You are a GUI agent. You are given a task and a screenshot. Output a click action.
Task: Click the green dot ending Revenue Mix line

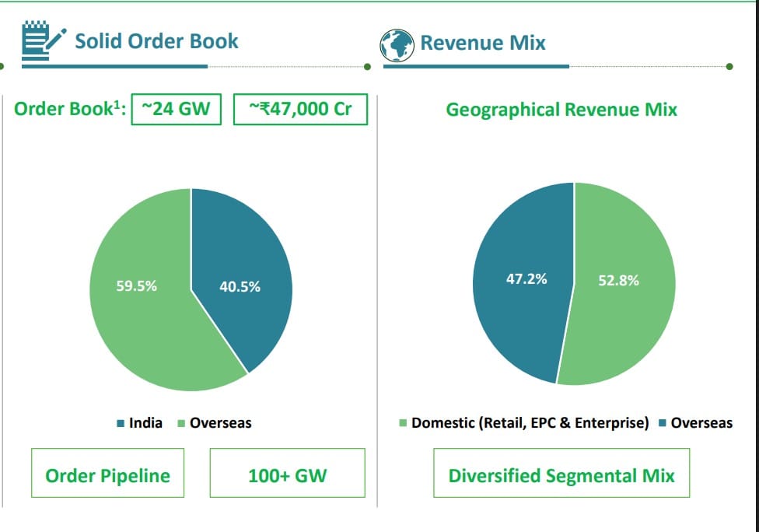[729, 66]
